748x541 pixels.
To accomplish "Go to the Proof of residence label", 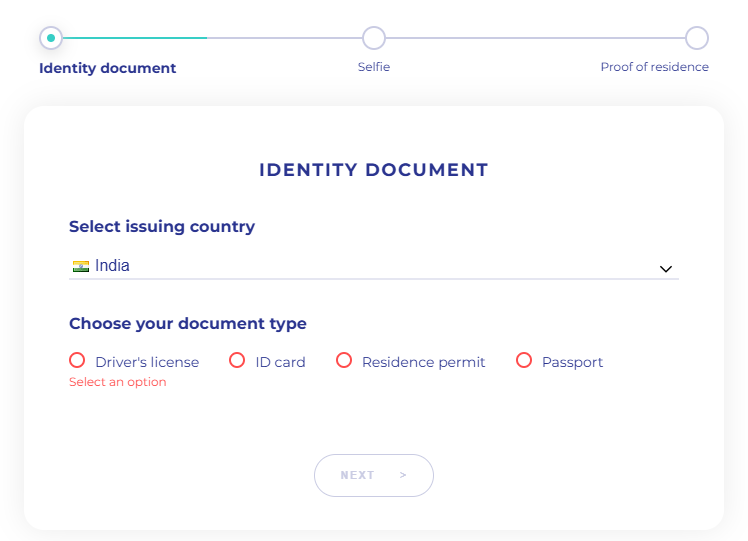I will [654, 67].
